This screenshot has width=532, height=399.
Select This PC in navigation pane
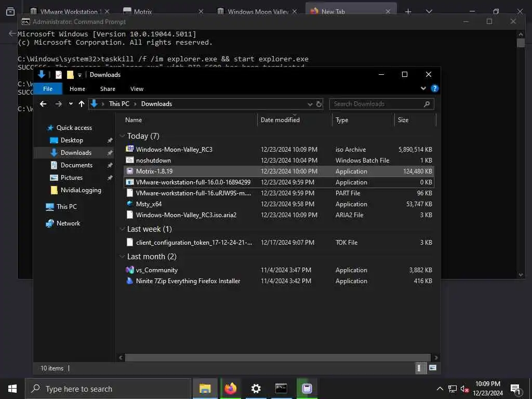tap(66, 206)
